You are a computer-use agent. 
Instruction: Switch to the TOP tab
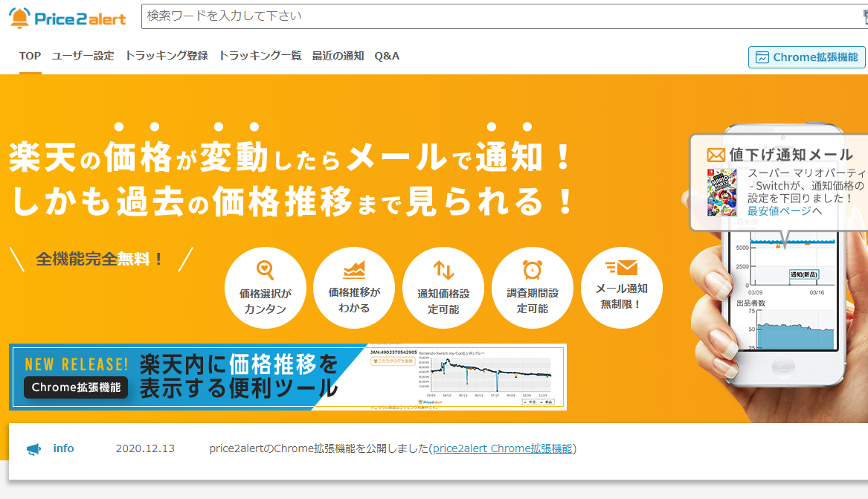(30, 56)
